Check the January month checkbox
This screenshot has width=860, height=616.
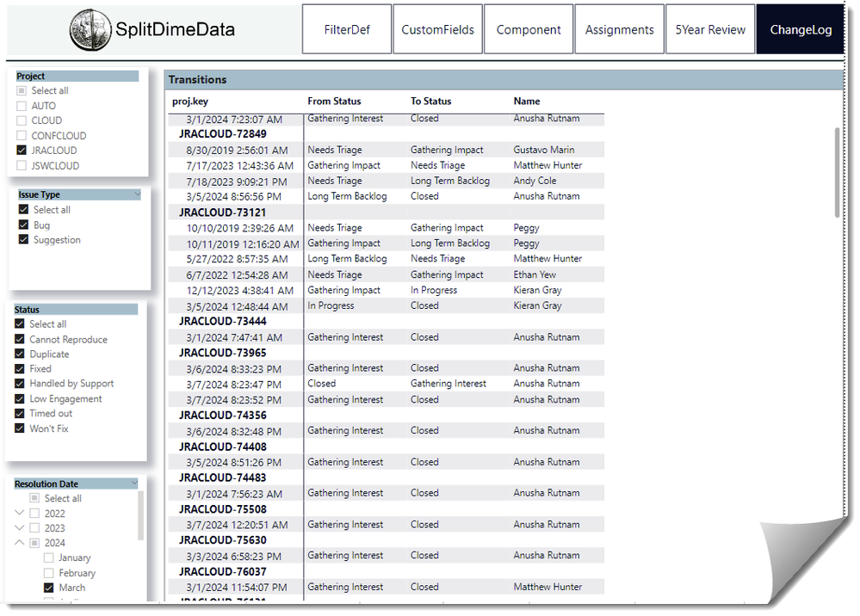tap(49, 557)
